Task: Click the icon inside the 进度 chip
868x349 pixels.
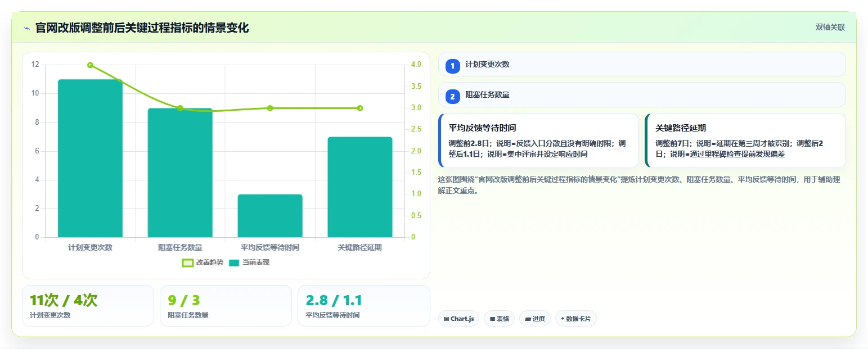Action: point(528,319)
